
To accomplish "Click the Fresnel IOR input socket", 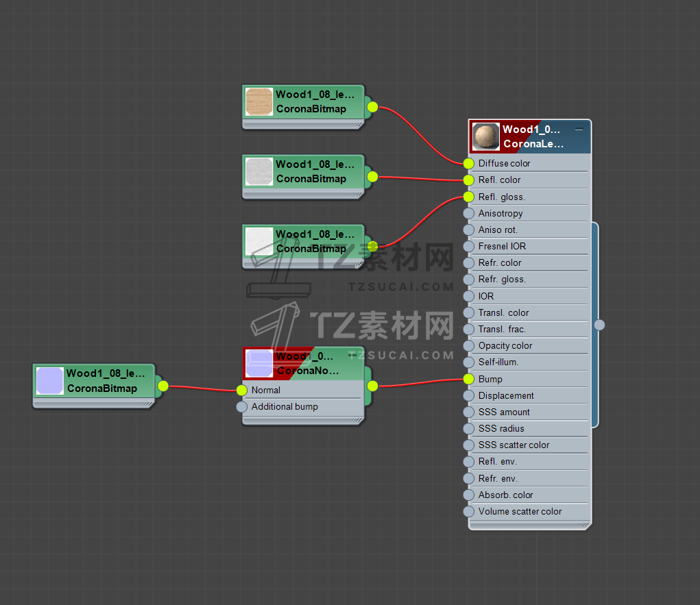I will 468,246.
